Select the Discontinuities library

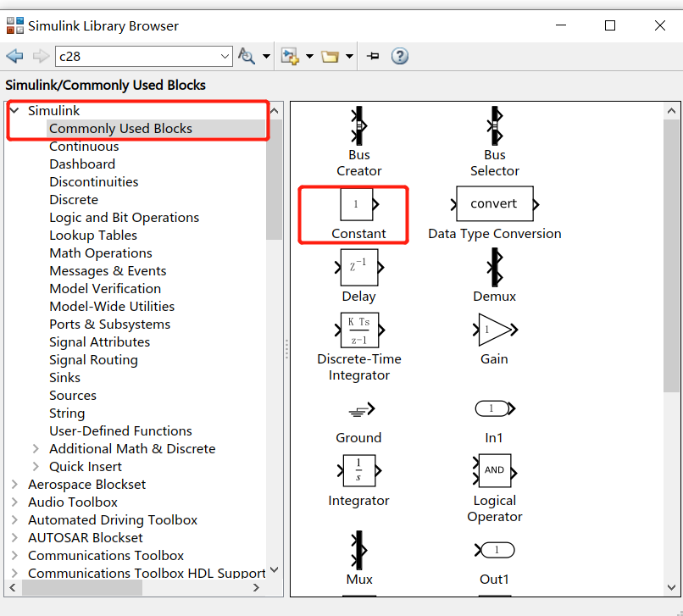pyautogui.click(x=94, y=181)
